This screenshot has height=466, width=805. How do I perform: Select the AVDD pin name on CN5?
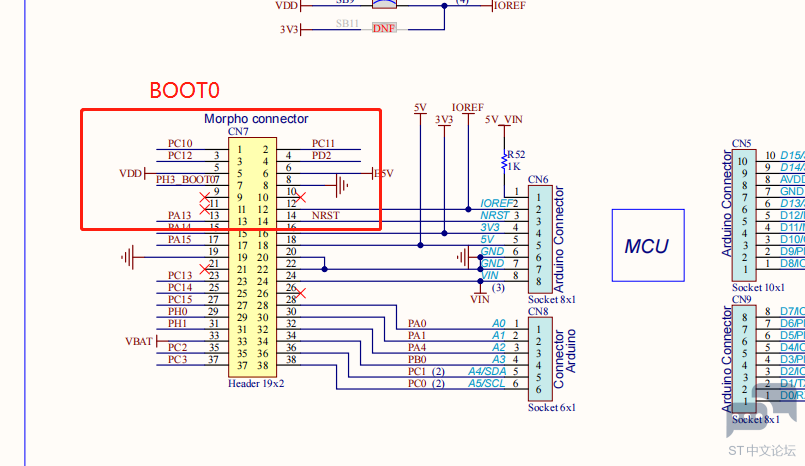point(792,180)
